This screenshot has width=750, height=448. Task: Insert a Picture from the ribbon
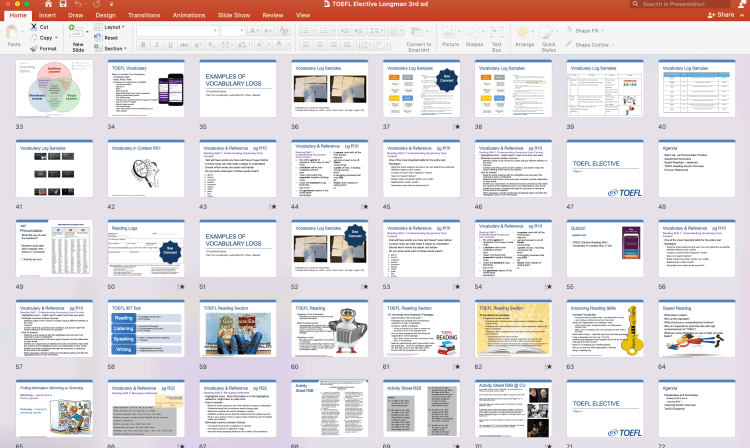coord(451,31)
